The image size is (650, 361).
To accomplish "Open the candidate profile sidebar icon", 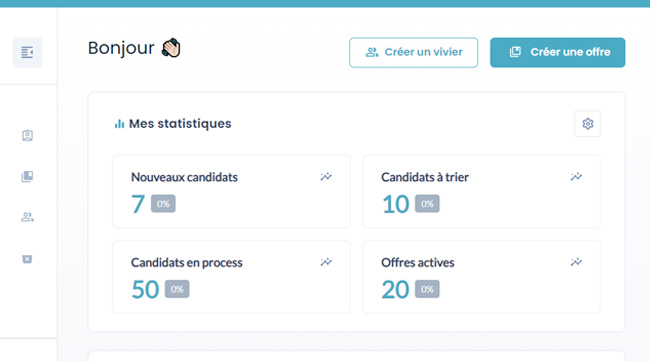I will point(27,136).
